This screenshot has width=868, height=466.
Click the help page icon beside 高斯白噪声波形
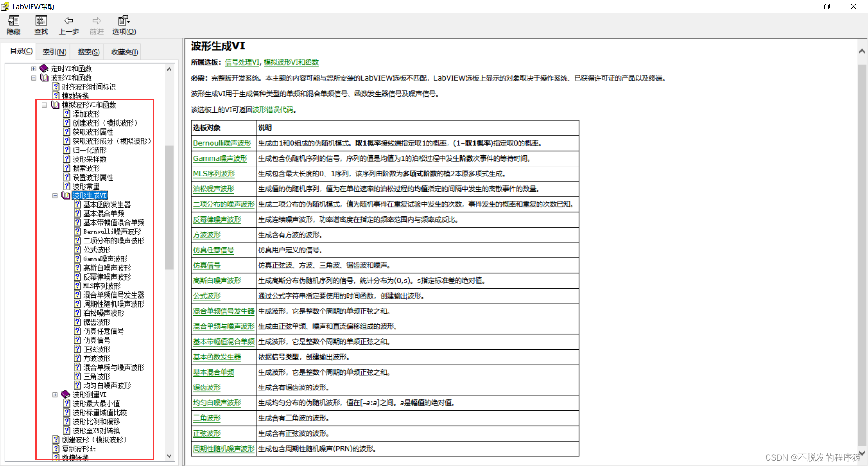(x=78, y=267)
